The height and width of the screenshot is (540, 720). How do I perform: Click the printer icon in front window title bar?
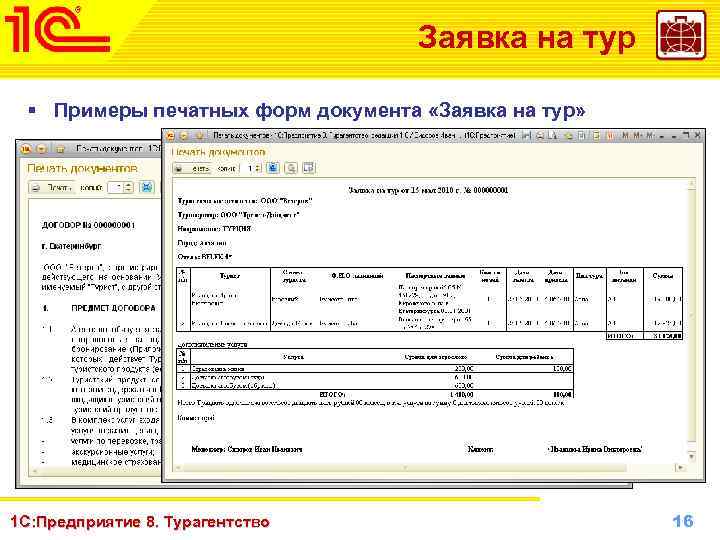coord(540,135)
